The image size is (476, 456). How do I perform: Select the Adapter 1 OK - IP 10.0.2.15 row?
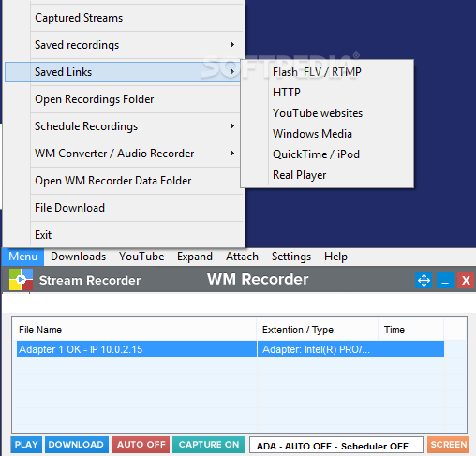click(231, 349)
